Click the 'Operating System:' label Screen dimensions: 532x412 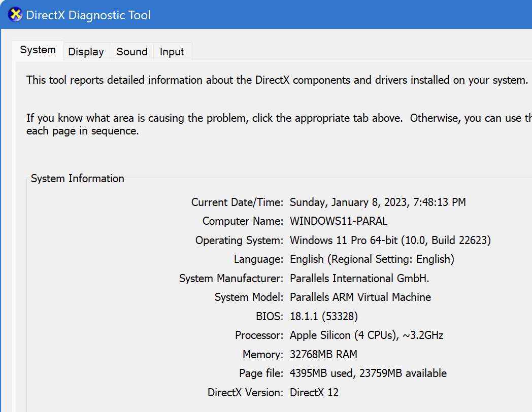pyautogui.click(x=239, y=240)
